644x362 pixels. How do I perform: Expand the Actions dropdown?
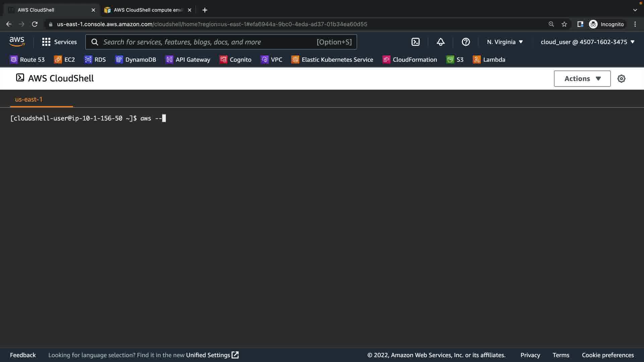582,78
